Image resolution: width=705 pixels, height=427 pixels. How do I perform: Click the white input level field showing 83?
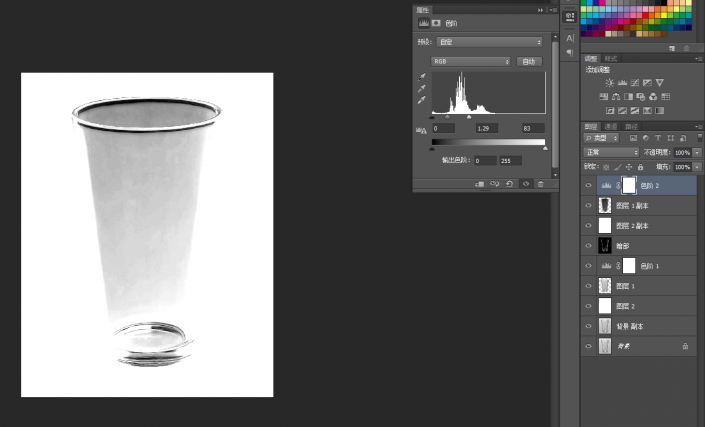pos(533,129)
